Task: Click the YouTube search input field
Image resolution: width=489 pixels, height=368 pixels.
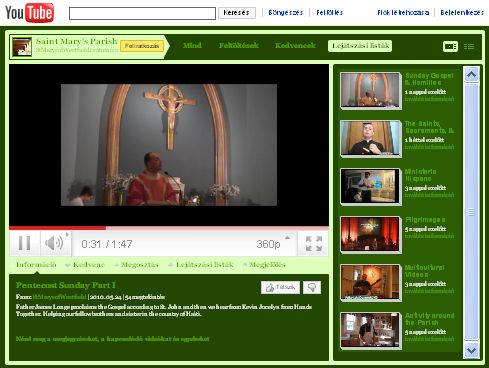Action: (x=142, y=13)
